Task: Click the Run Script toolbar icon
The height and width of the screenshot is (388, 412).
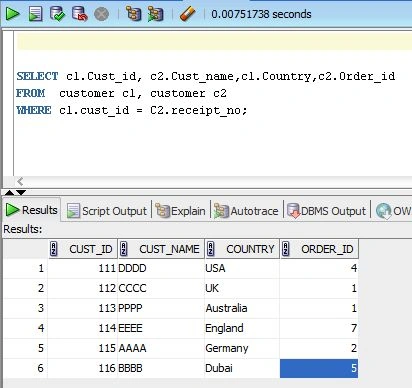Action: [35, 14]
